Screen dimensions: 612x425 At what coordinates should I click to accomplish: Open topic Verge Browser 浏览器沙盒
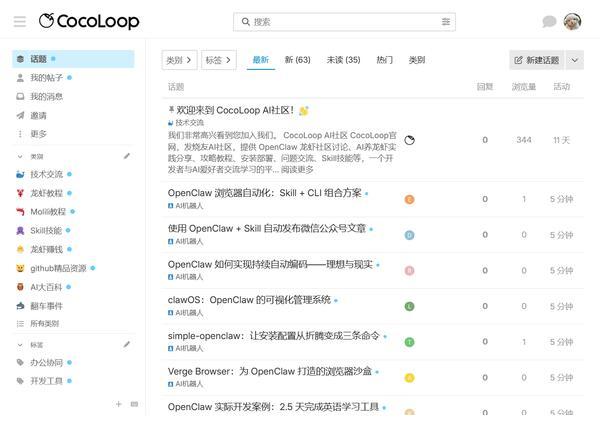[270, 372]
